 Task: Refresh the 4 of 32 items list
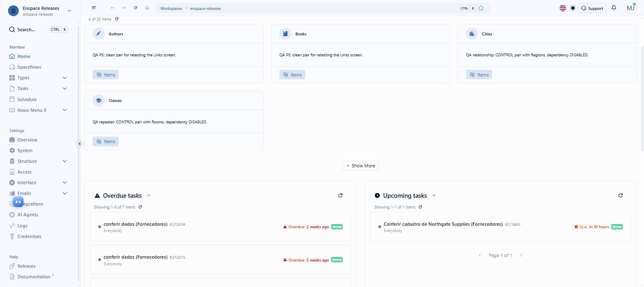(x=117, y=19)
